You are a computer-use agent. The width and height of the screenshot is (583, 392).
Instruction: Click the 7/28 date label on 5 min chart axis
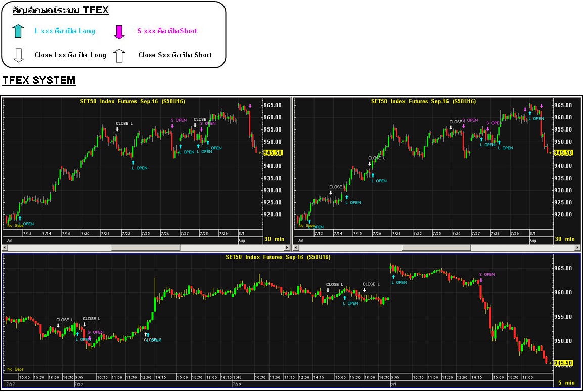78,384
